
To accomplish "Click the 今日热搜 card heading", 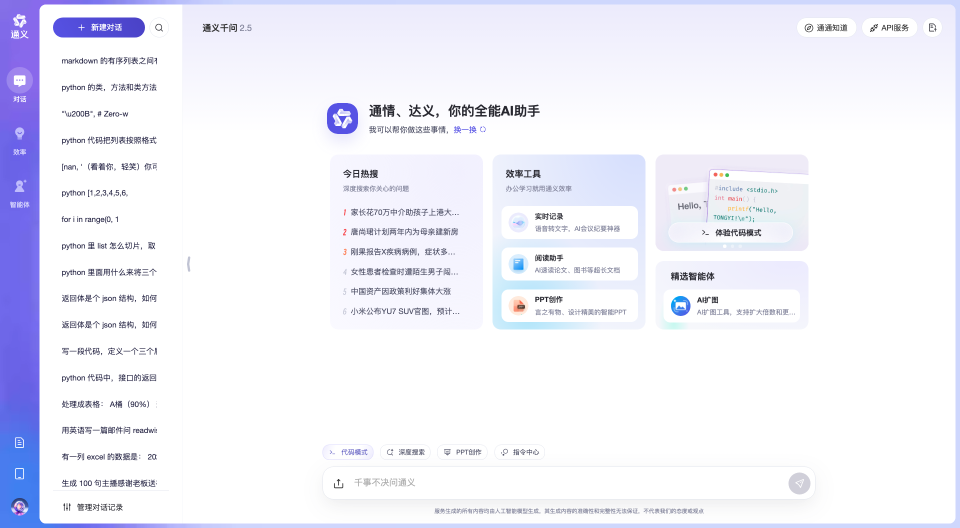I will [360, 174].
